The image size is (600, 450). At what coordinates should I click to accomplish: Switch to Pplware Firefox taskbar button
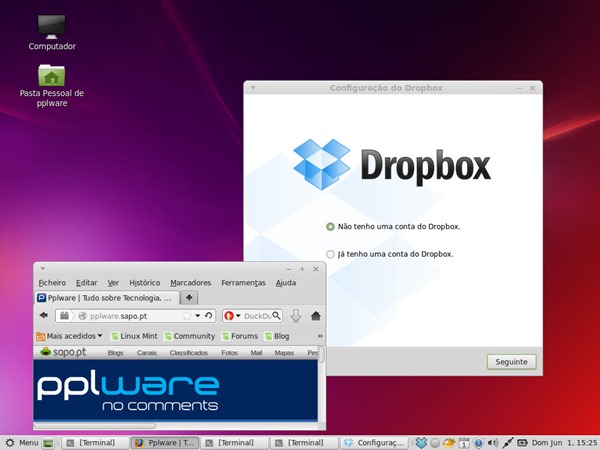pos(165,443)
